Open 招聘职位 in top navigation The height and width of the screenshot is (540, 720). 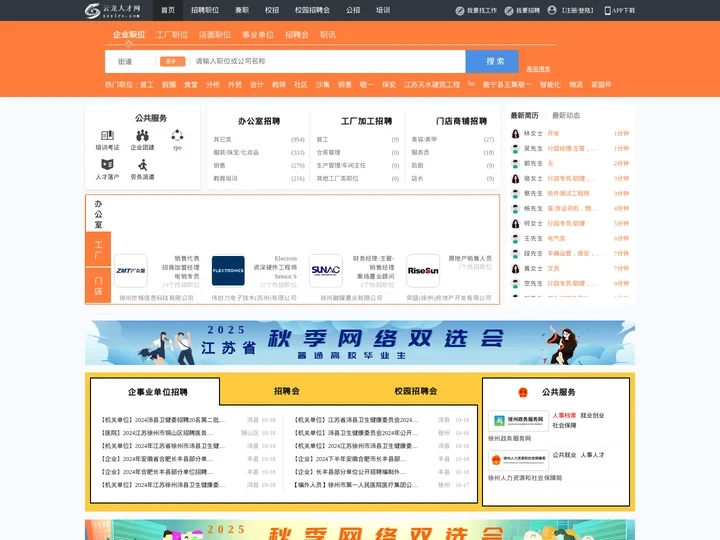205,10
